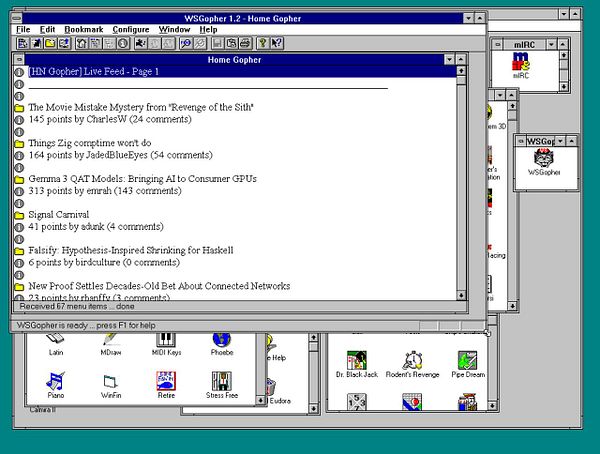
Task: Click scroll-down arrow beside the Stress Free icon
Action: click(x=261, y=400)
